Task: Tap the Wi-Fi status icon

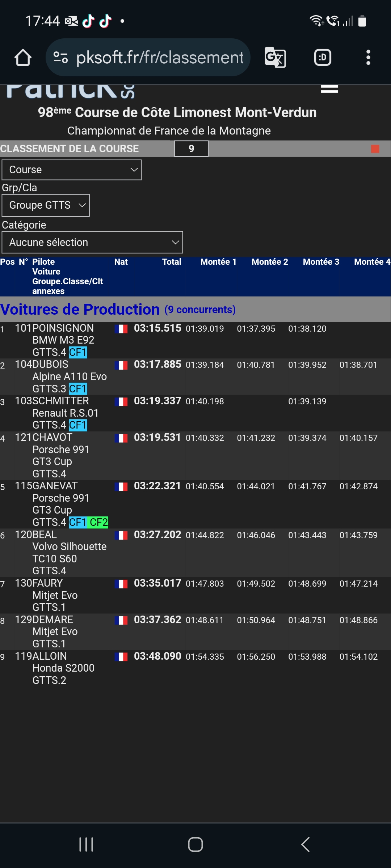Action: [x=316, y=21]
